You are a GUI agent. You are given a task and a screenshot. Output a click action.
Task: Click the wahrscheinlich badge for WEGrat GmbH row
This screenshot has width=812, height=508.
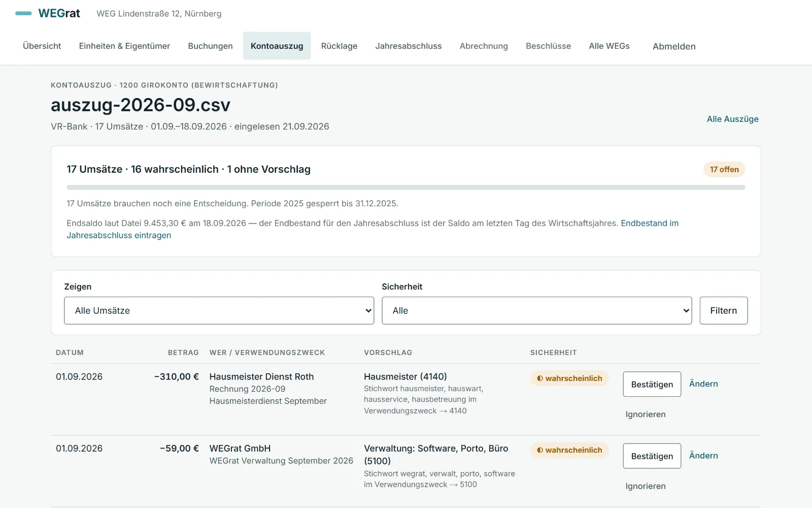tap(569, 450)
